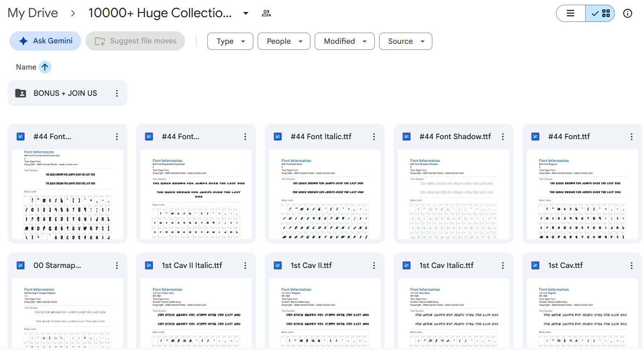644x350 pixels.
Task: Open the Source filter dropdown
Action: click(406, 41)
